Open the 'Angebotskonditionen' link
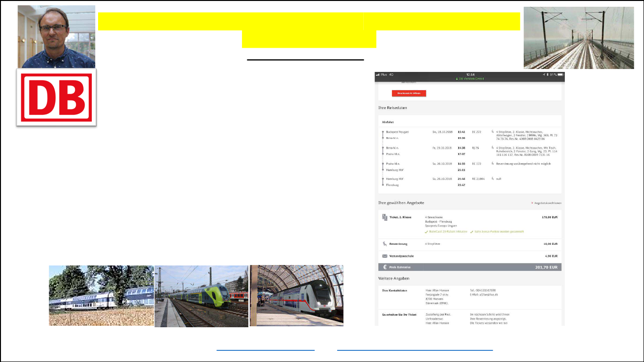This screenshot has width=644, height=362. 547,203
